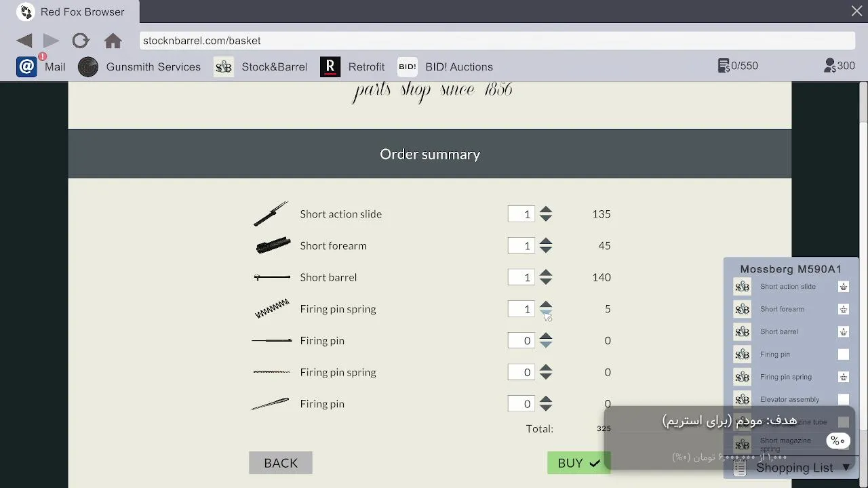Click S&B shop icon for Short action slide
Viewport: 868px width, 488px height.
click(x=743, y=287)
